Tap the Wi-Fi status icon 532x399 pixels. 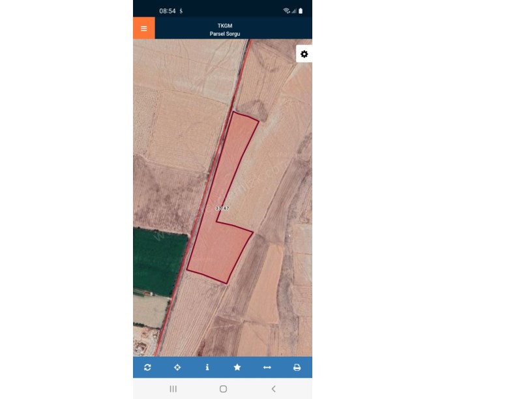[286, 11]
